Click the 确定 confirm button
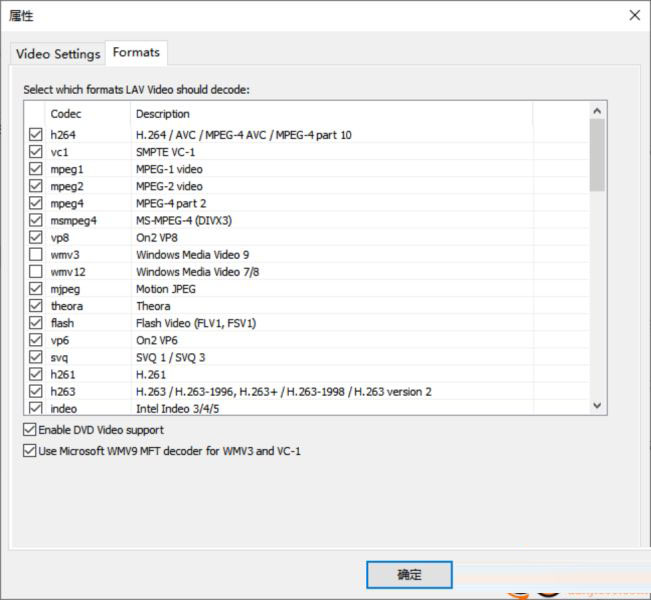The height and width of the screenshot is (600, 651). point(409,575)
